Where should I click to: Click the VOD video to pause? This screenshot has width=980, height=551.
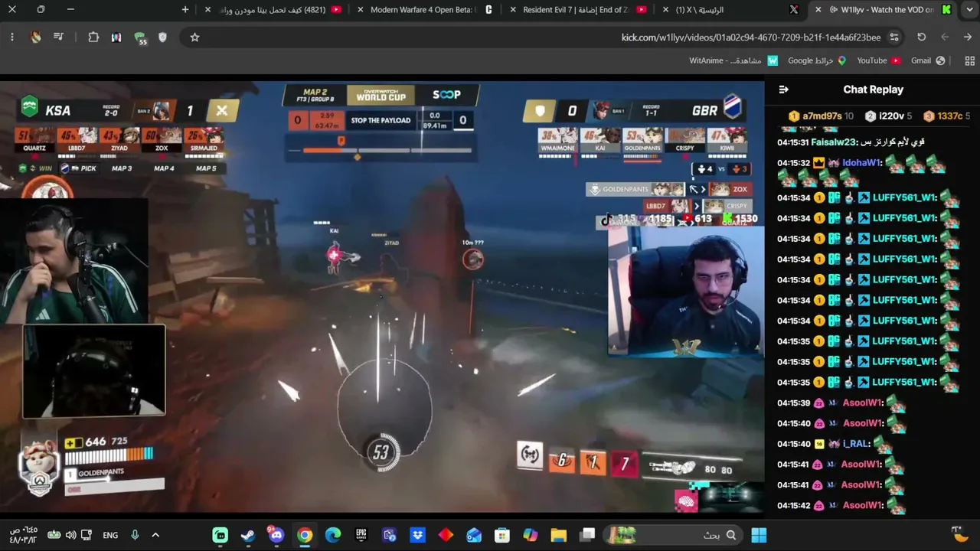click(382, 297)
